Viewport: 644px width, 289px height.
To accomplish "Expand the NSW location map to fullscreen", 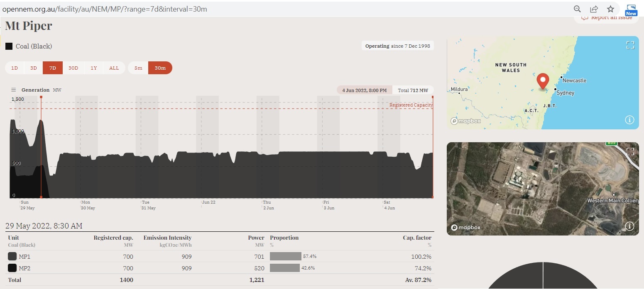I will point(630,45).
